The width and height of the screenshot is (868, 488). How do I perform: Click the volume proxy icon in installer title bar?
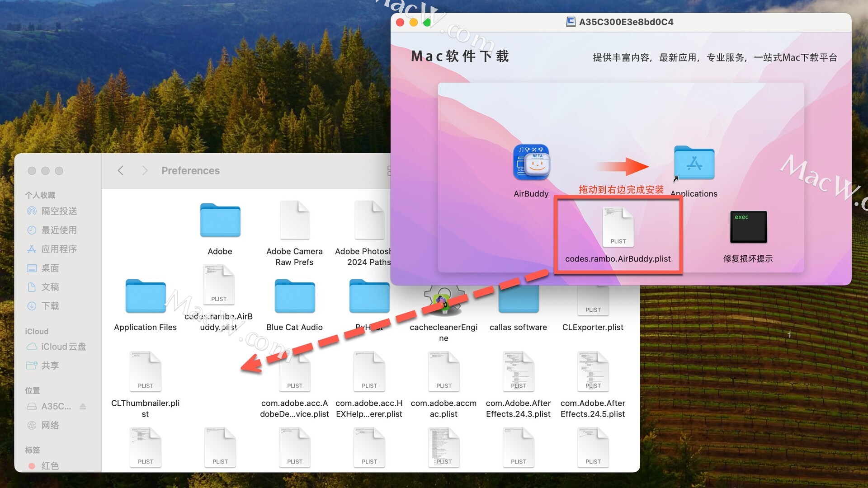(x=571, y=22)
